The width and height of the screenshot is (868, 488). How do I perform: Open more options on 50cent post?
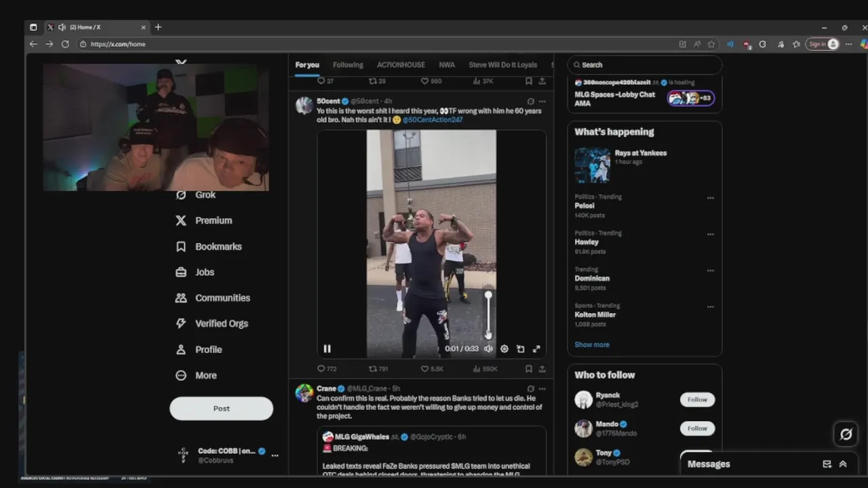tap(542, 102)
